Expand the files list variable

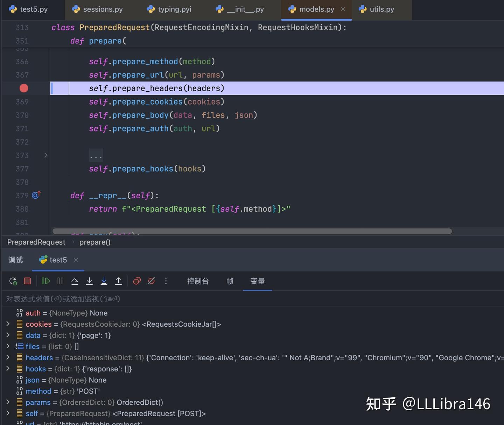point(8,346)
